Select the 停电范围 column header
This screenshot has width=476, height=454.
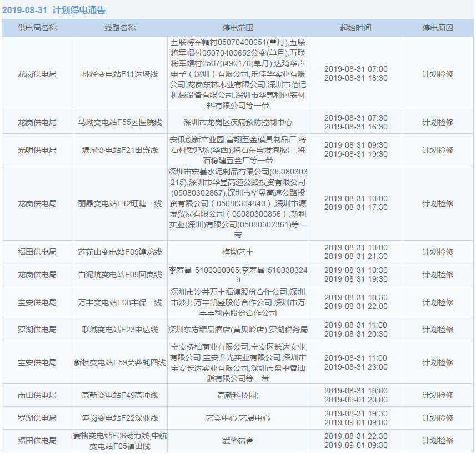(238, 28)
